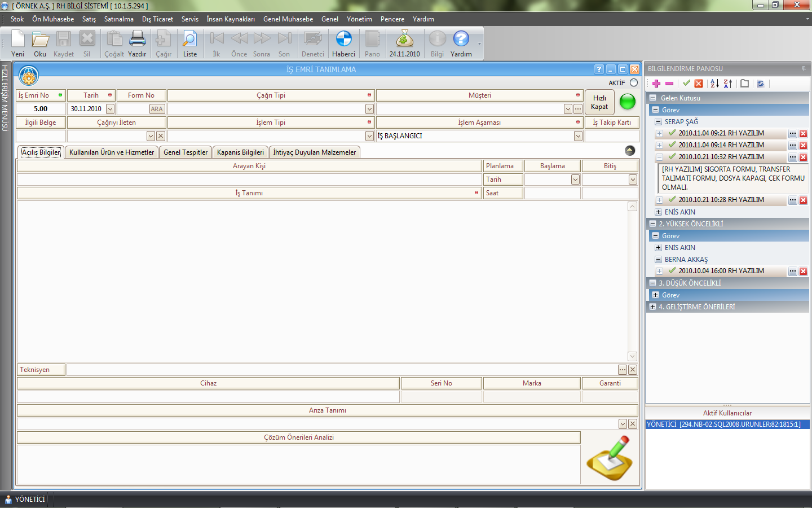Open the İnsan Kaynakları menu

click(x=230, y=19)
